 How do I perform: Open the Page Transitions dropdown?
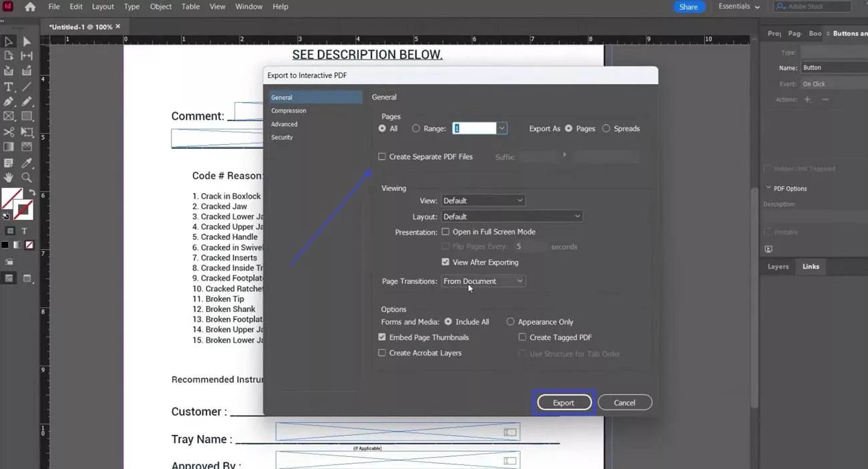pos(483,281)
